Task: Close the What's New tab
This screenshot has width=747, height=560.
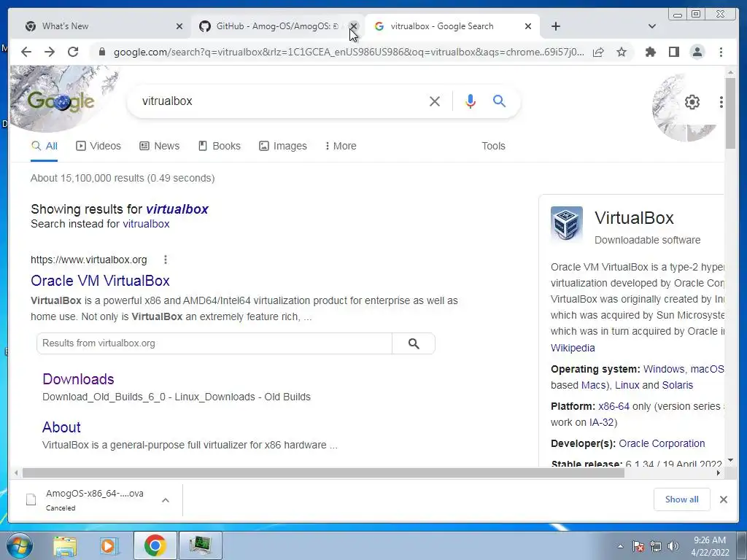Action: pos(179,26)
